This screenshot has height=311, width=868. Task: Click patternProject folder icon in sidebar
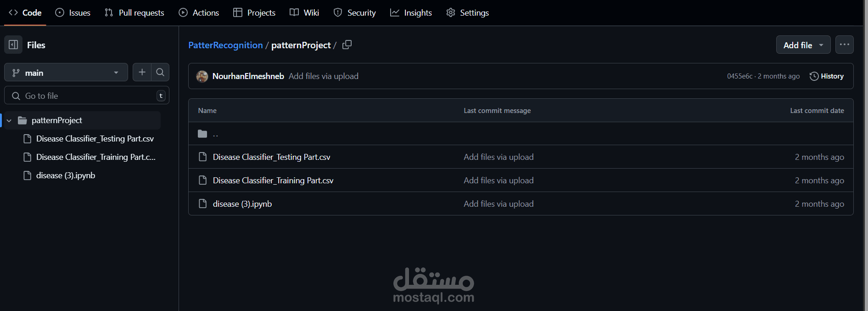coord(22,120)
